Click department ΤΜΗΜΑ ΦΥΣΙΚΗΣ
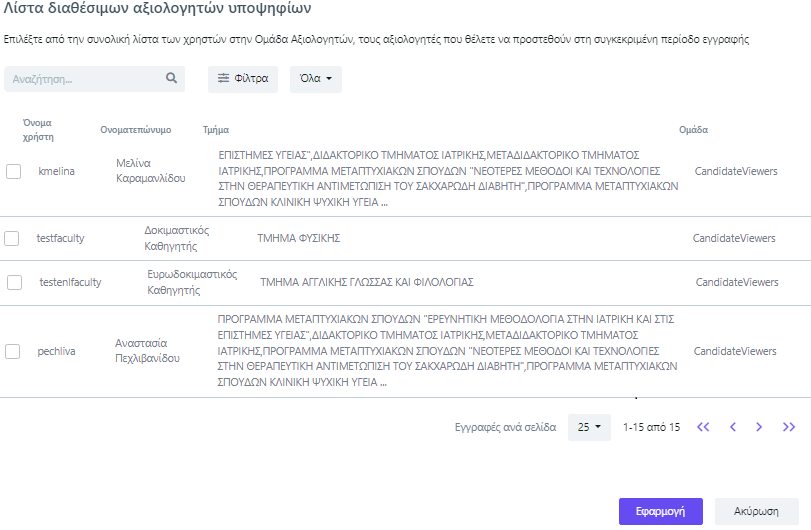 tap(298, 238)
